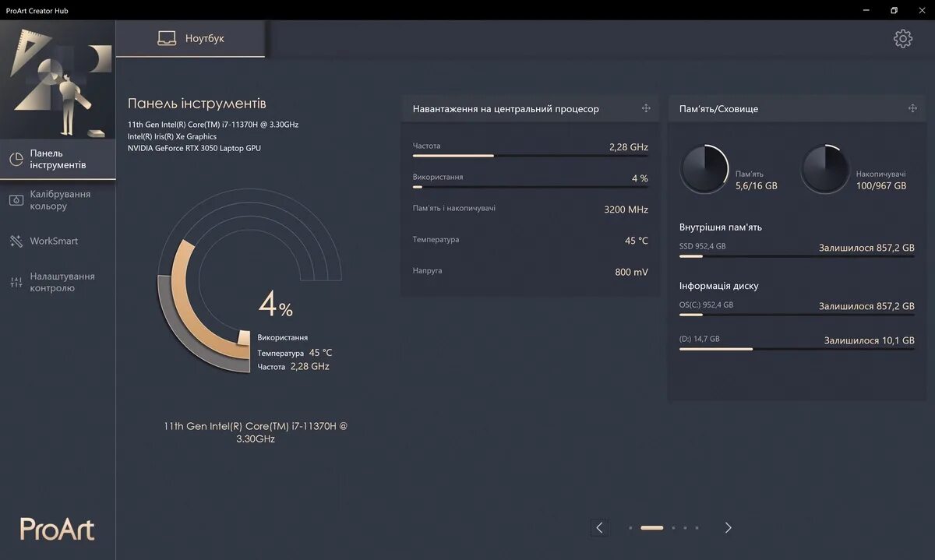Click the Використання progress bar
The height and width of the screenshot is (560, 935).
pos(530,187)
